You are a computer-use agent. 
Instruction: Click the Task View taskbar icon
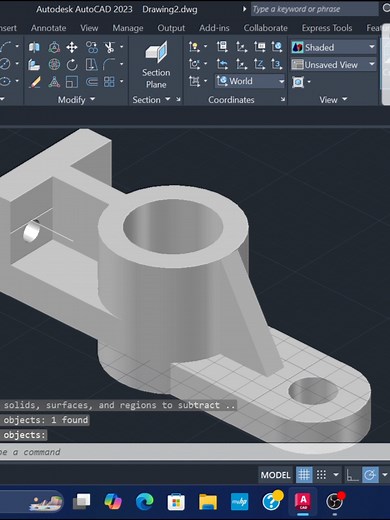pos(82,501)
